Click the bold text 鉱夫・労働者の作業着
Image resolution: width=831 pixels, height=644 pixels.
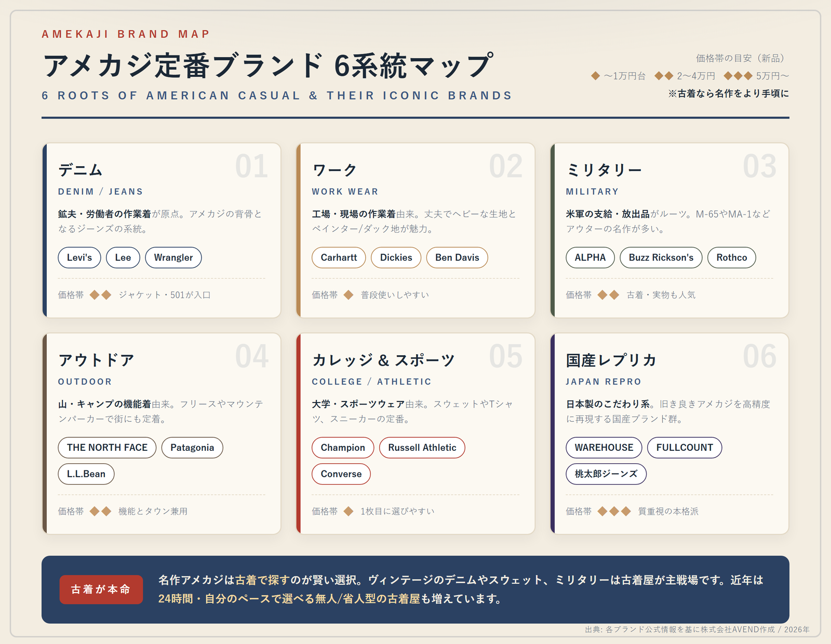104,214
